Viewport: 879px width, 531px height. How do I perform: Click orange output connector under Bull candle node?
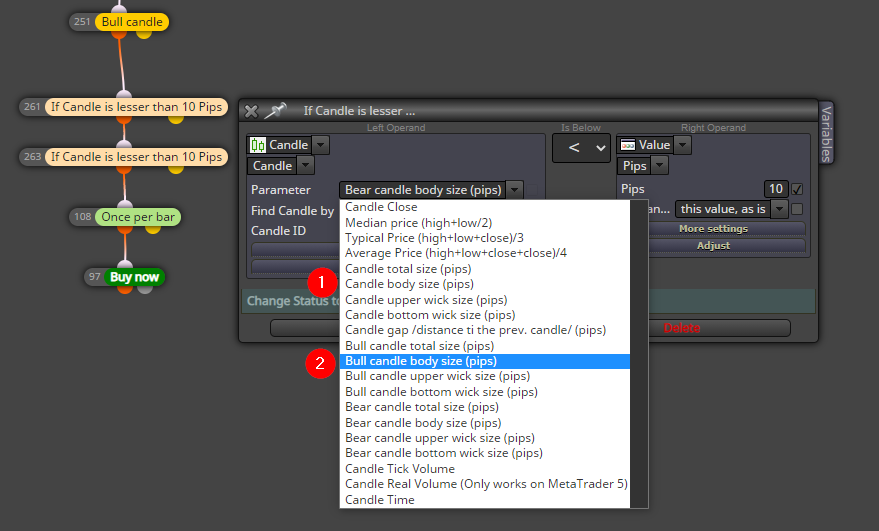118,34
